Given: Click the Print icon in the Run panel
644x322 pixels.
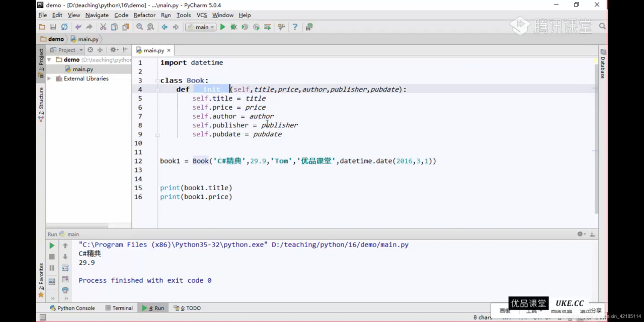Looking at the screenshot, I should [x=65, y=290].
